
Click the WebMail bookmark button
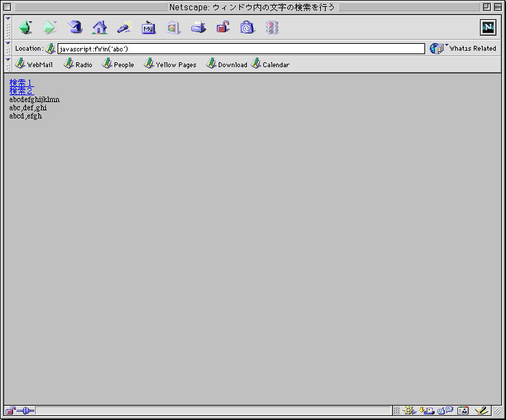tap(34, 64)
